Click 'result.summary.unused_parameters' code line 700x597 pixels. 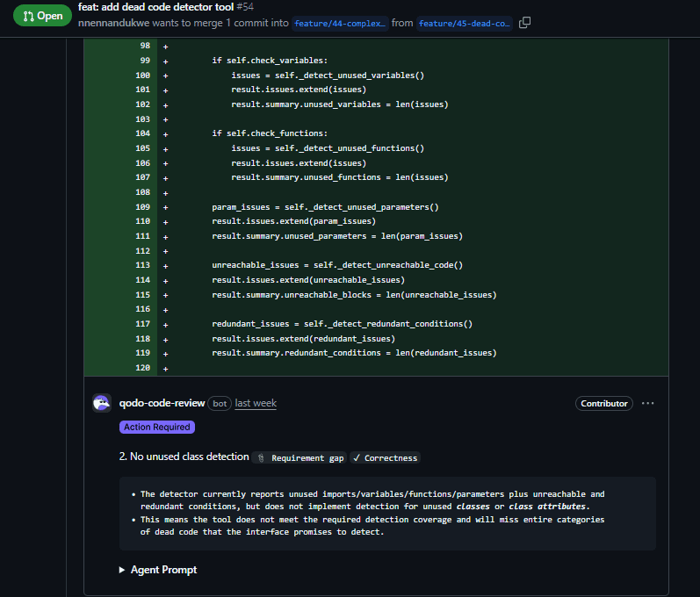337,236
